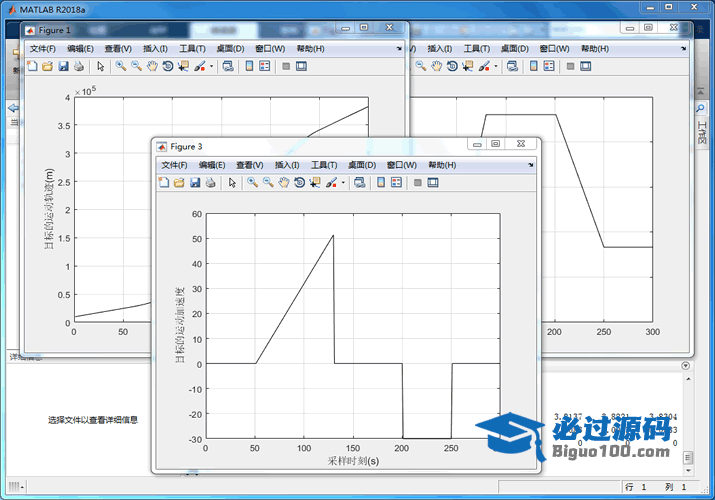715x500 pixels.
Task: Expand brush color dropdown arrow in Figure 1
Action: click(211, 67)
